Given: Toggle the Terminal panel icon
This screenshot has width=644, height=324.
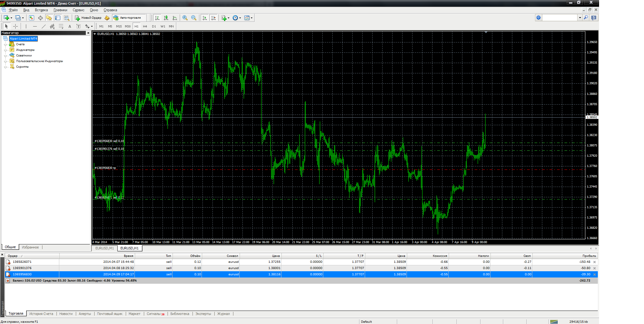Looking at the screenshot, I should click(58, 18).
